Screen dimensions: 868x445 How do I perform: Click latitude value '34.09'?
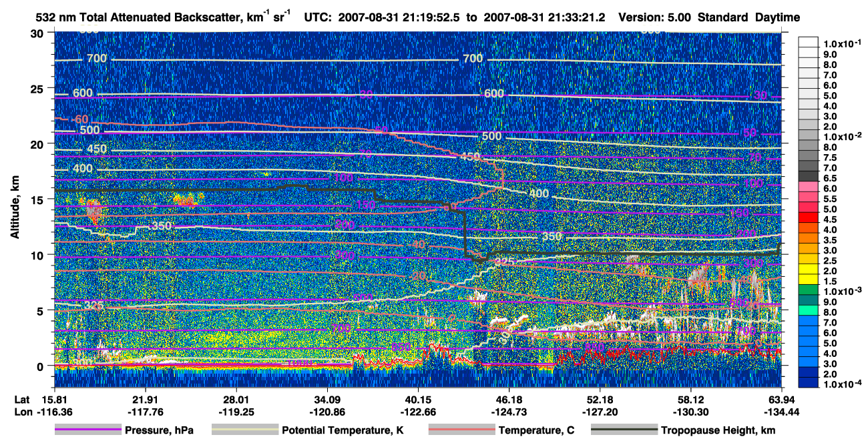coord(327,400)
